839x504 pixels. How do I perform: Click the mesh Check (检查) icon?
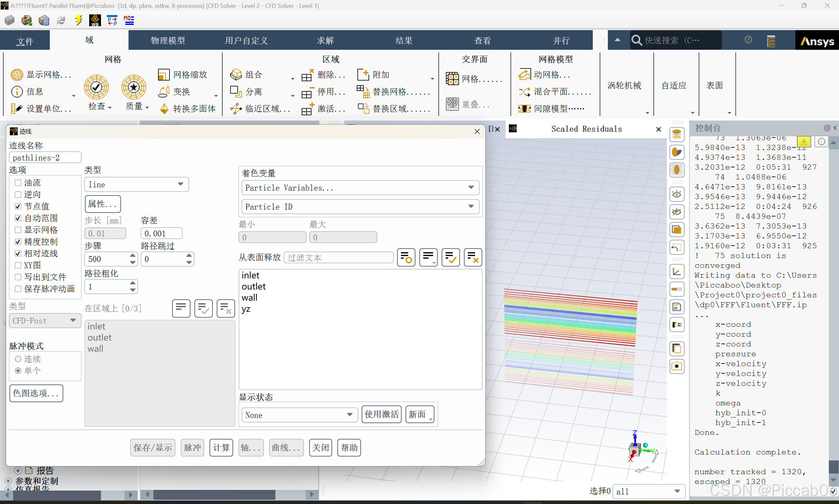click(96, 87)
